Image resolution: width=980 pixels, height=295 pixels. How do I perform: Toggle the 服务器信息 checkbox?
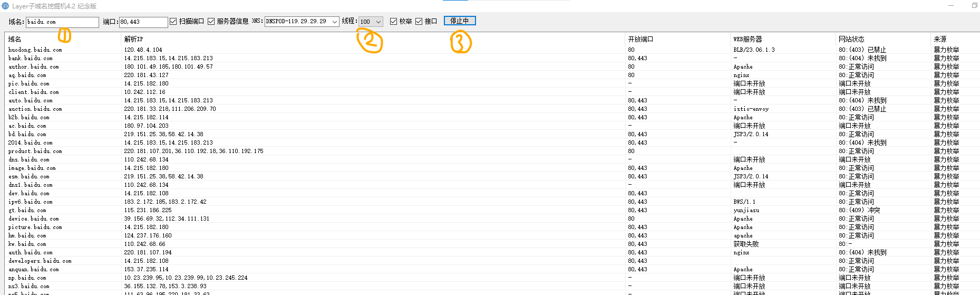(211, 21)
